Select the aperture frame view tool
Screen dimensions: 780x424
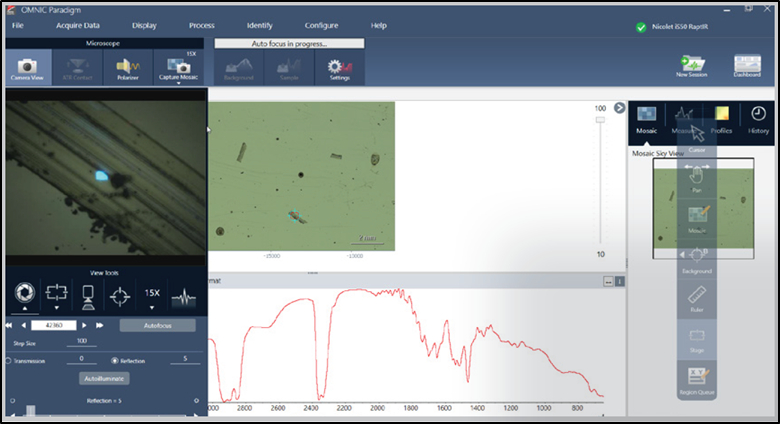(56, 292)
